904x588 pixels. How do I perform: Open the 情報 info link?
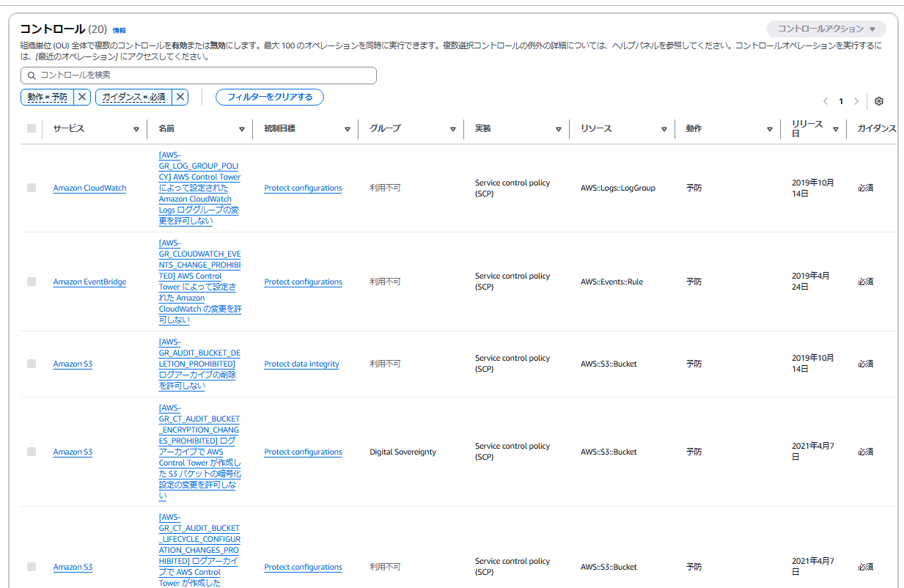pyautogui.click(x=119, y=31)
